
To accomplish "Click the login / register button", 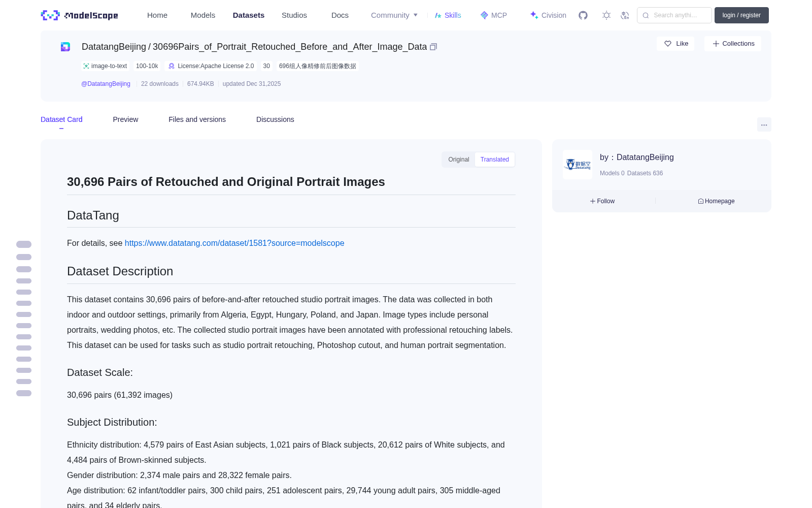I will 741,15.
